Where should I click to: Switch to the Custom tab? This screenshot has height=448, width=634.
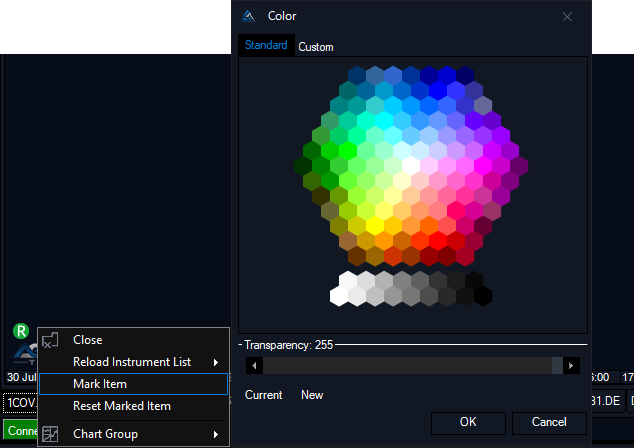(316, 47)
